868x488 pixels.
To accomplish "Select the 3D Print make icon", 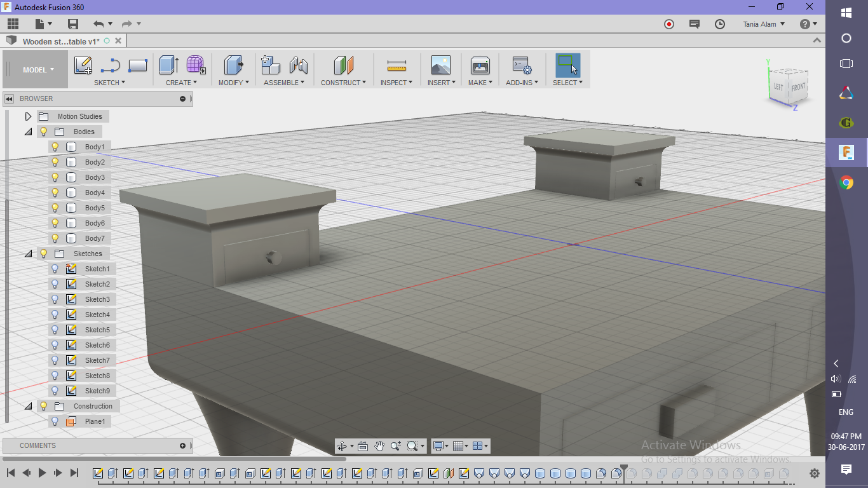I will tap(480, 65).
